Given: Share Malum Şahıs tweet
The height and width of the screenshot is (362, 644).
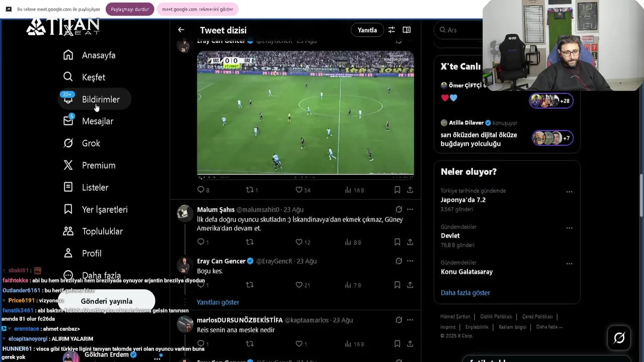Looking at the screenshot, I should coord(410,242).
